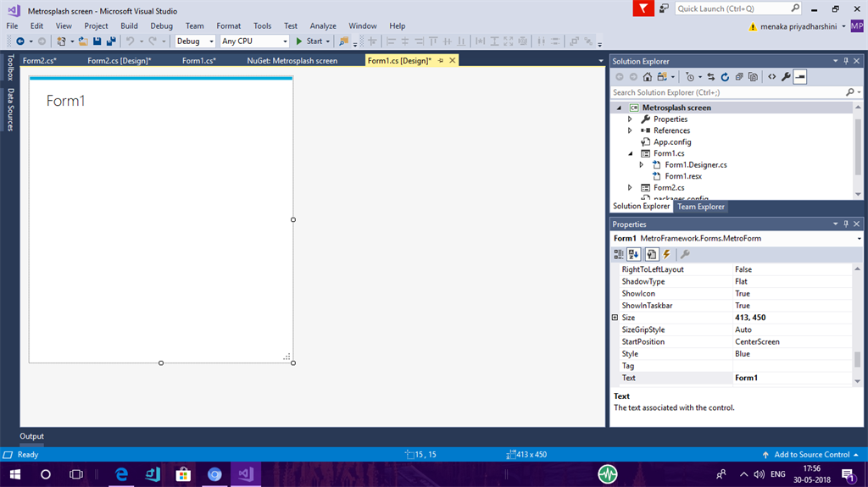Switch to the NuGet: Metrosplash screen tab
This screenshot has width=868, height=487.
[292, 60]
